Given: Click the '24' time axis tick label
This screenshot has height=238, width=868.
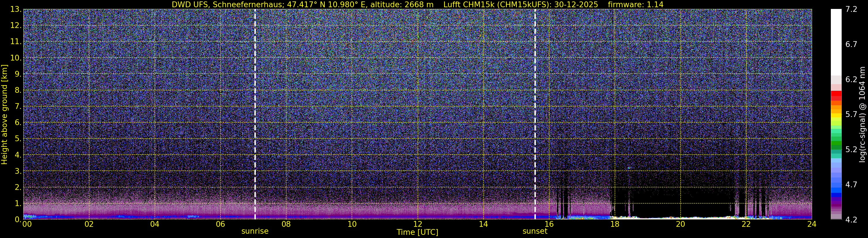Looking at the screenshot, I should 812,224.
